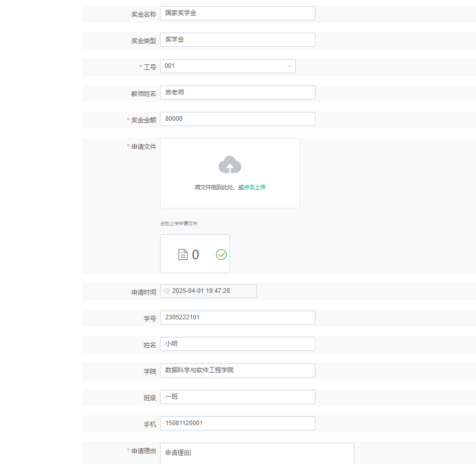476x464 pixels.
Task: Select the uploaded file card named 0
Action: click(x=195, y=254)
